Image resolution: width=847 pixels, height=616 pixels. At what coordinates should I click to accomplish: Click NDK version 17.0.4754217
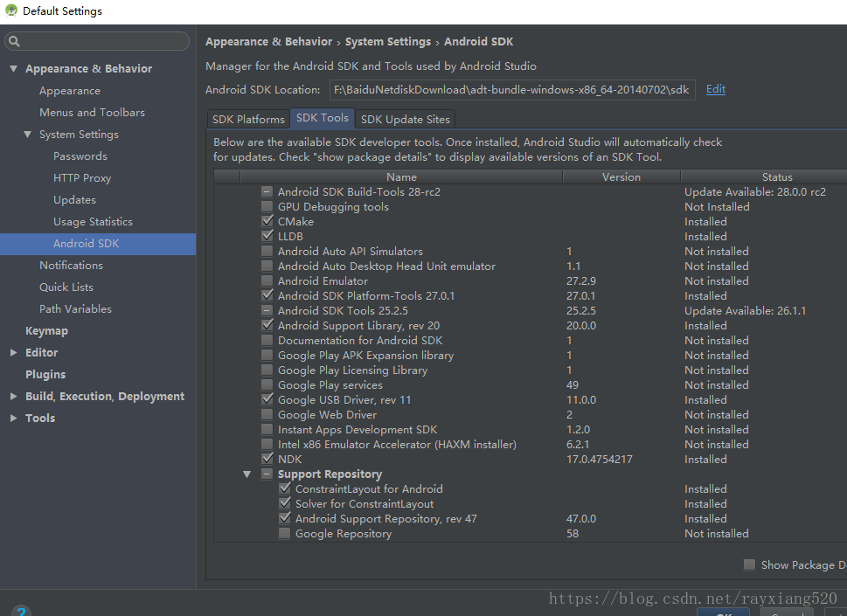599,459
